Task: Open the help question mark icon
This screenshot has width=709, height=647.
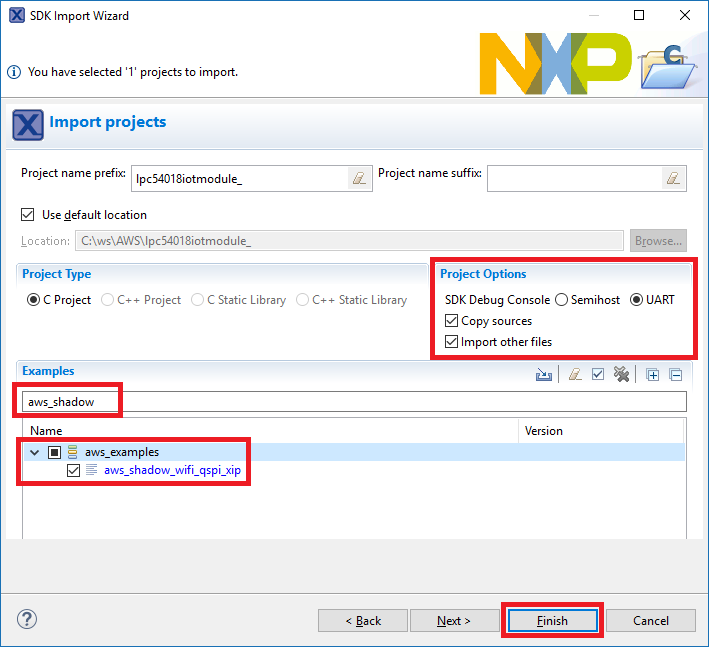Action: pos(28,620)
